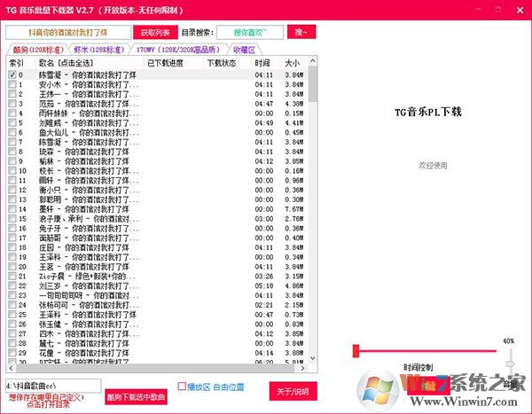Click 想保存在哪里自己定义 open directory link

[47, 401]
